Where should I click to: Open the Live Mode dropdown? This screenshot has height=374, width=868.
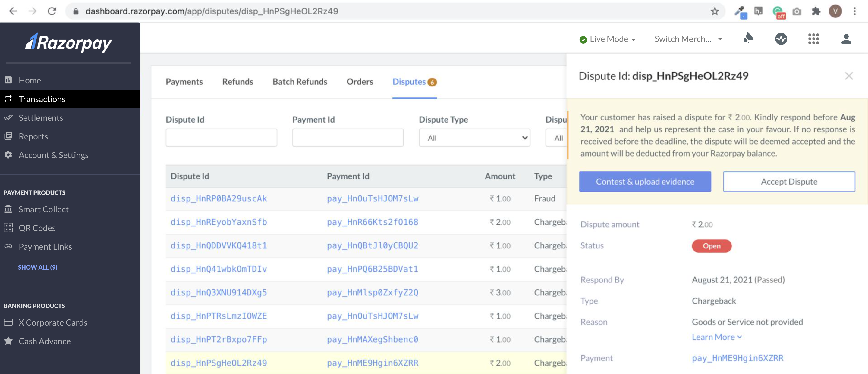pos(607,39)
